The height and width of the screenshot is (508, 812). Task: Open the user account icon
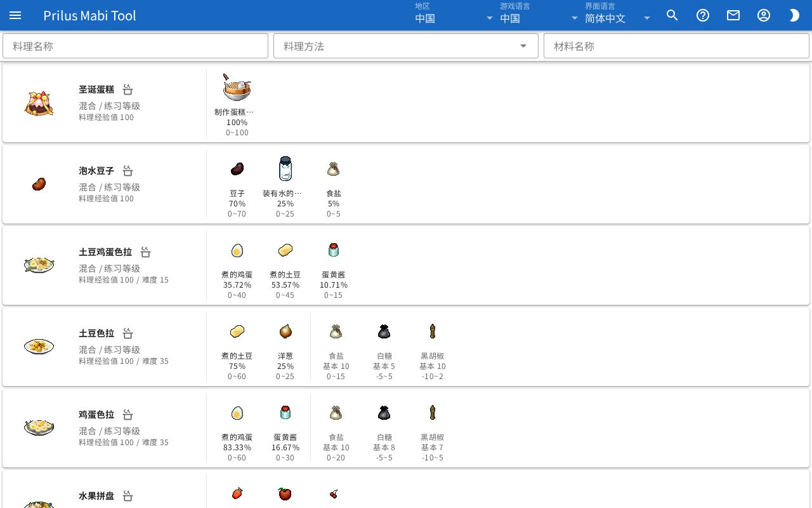(x=764, y=15)
